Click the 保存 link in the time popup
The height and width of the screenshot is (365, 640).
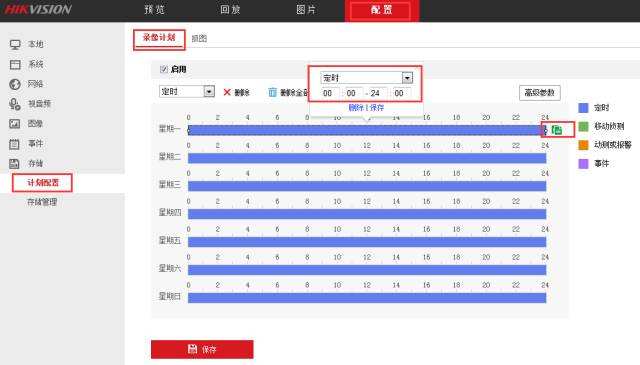tap(377, 108)
